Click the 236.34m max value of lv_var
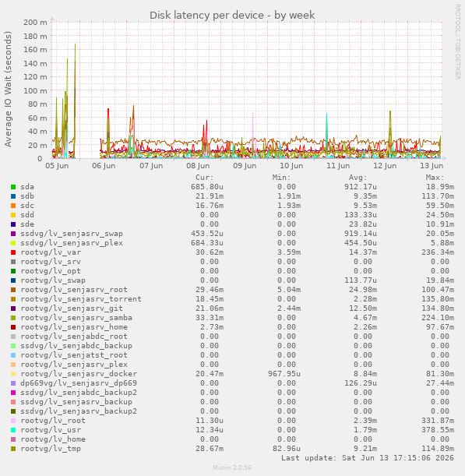Screen dimensions: 465x476 tap(438, 252)
